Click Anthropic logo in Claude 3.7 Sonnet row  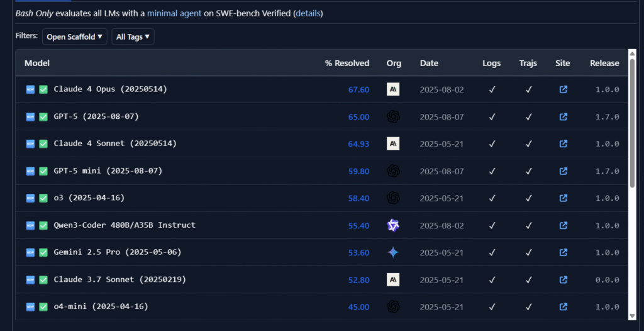tap(393, 279)
